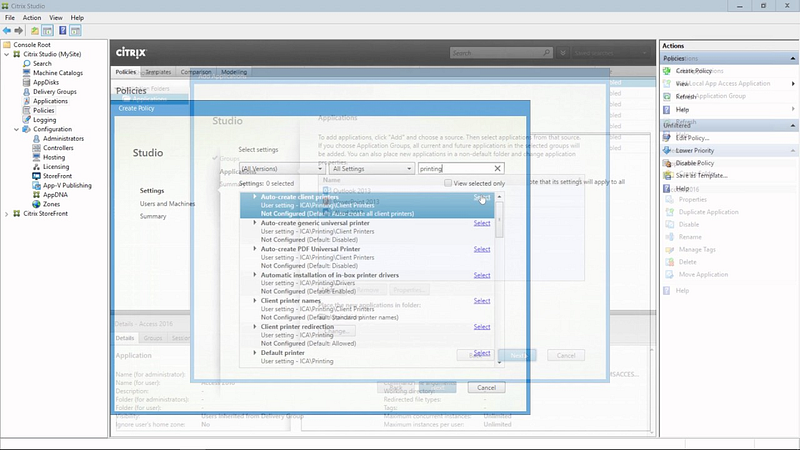Image resolution: width=800 pixels, height=450 pixels.
Task: Expand Citrix StoreFront tree node
Action: 7,214
